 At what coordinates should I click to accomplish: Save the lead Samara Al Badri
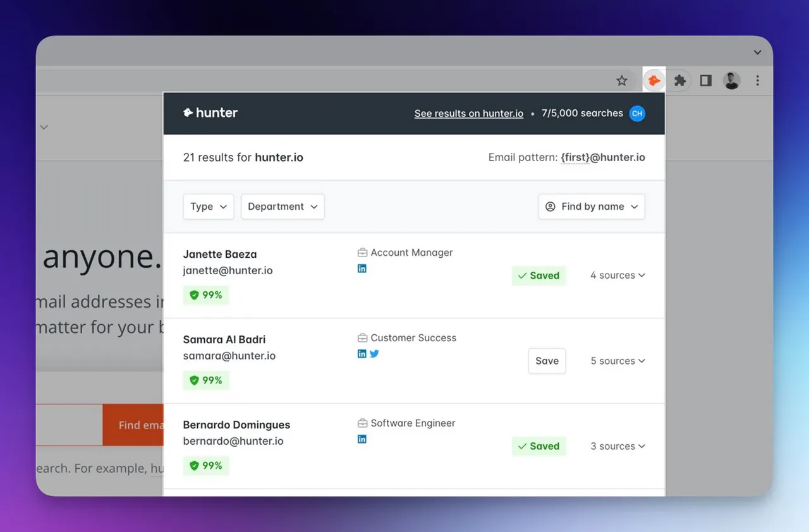point(547,361)
